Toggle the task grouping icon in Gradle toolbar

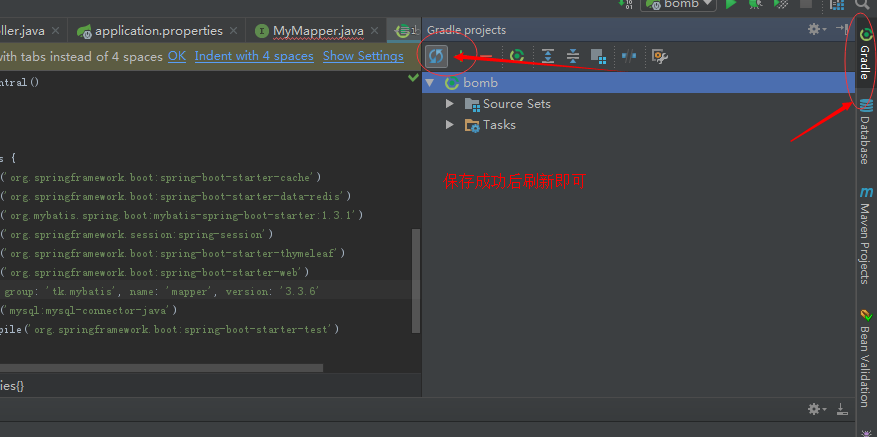598,56
